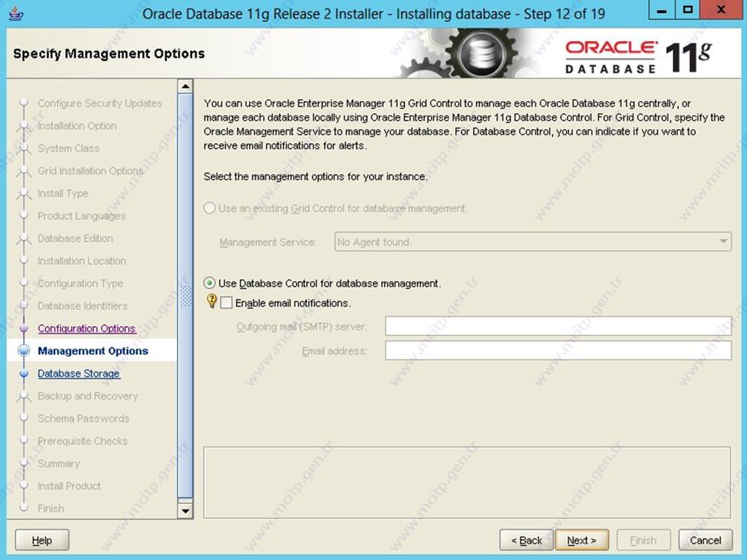Click the Install Product step text
The width and height of the screenshot is (747, 560).
coord(69,486)
